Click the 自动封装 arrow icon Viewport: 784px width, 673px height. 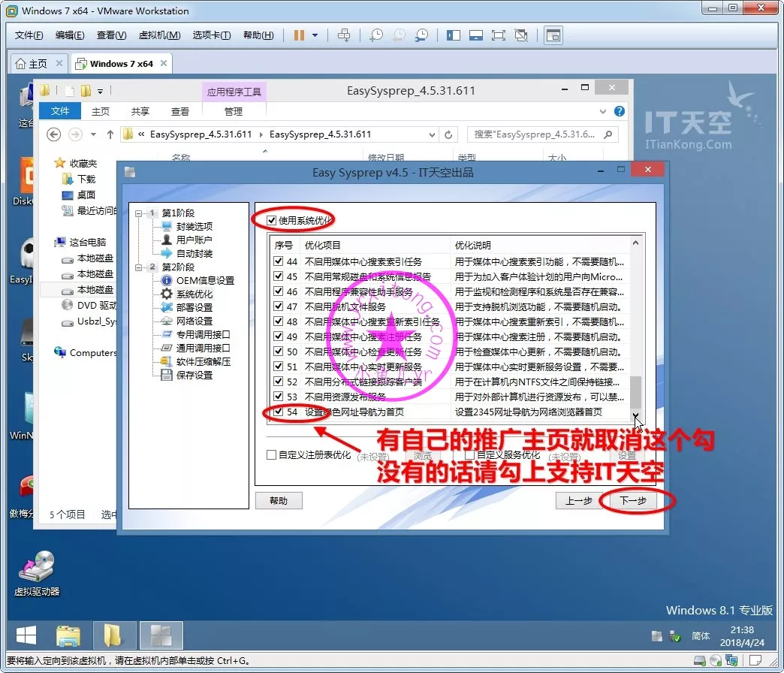tap(167, 253)
